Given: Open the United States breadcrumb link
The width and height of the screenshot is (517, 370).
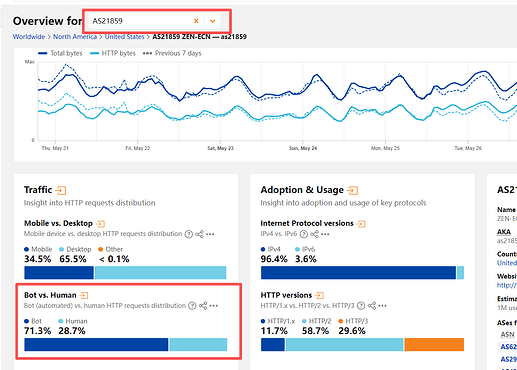Looking at the screenshot, I should coord(124,37).
